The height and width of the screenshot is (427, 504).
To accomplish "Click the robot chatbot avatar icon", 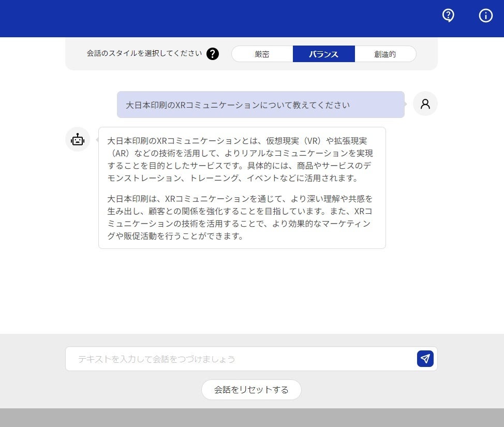I will (77, 139).
